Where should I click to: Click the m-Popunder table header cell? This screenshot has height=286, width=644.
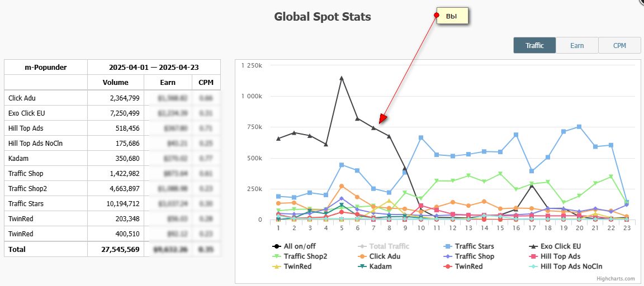46,68
